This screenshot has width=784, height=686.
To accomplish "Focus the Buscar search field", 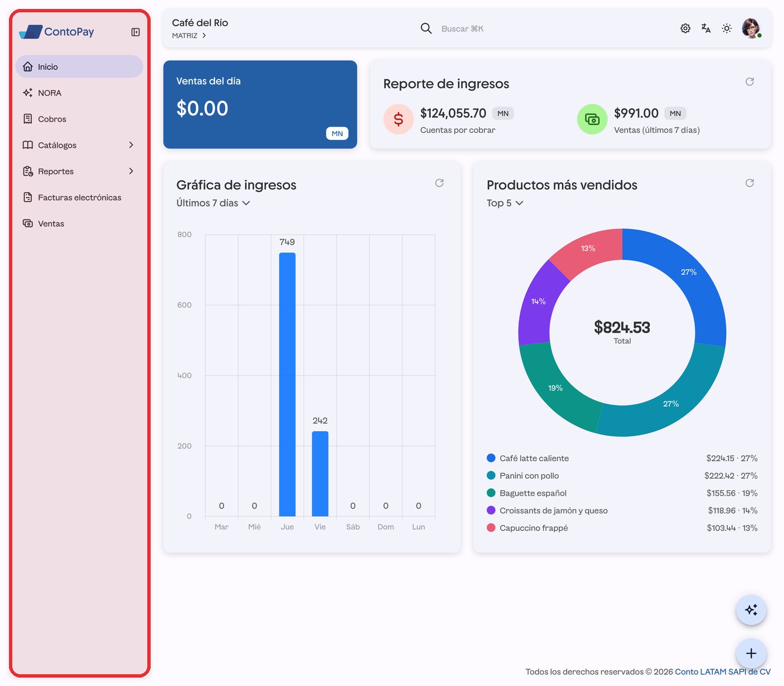I will [463, 29].
